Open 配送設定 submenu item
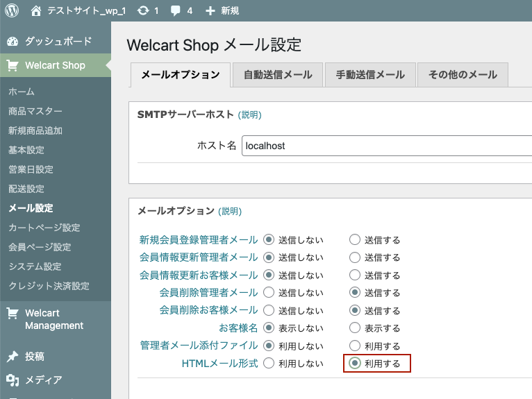Viewport: 532px width, 399px height. click(x=26, y=189)
